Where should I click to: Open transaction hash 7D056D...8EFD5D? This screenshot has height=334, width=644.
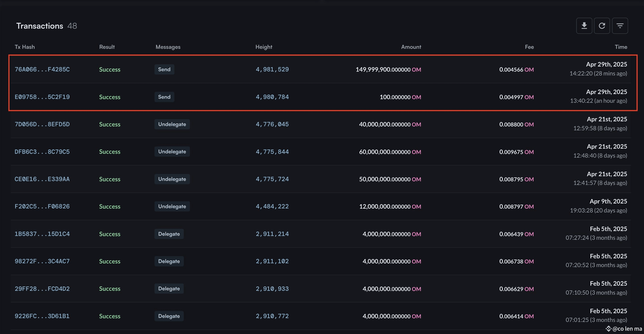tap(42, 124)
